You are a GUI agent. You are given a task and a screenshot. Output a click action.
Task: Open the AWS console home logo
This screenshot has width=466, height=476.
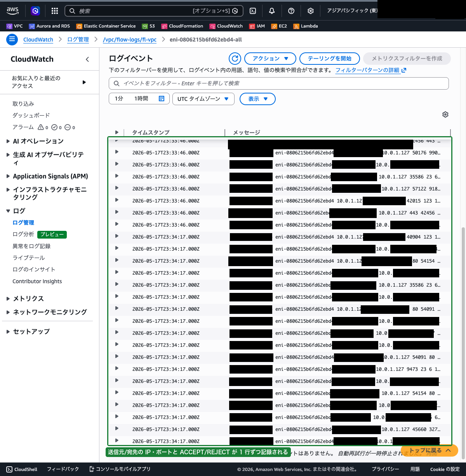pos(12,11)
